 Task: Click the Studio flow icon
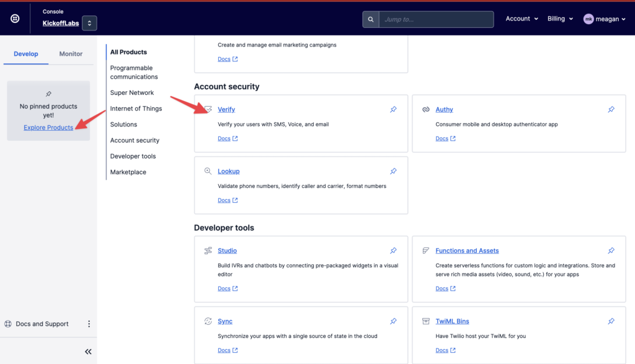pyautogui.click(x=208, y=251)
